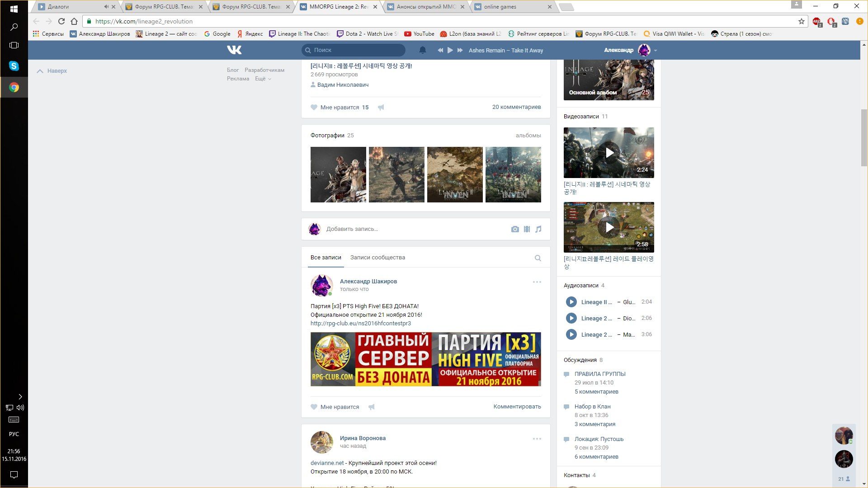This screenshot has width=868, height=488.
Task: Play audio track Lineage 2 Ma...
Action: (571, 334)
